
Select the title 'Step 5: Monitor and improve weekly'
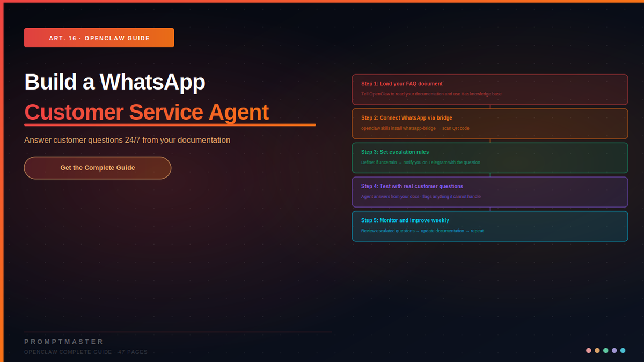405,220
